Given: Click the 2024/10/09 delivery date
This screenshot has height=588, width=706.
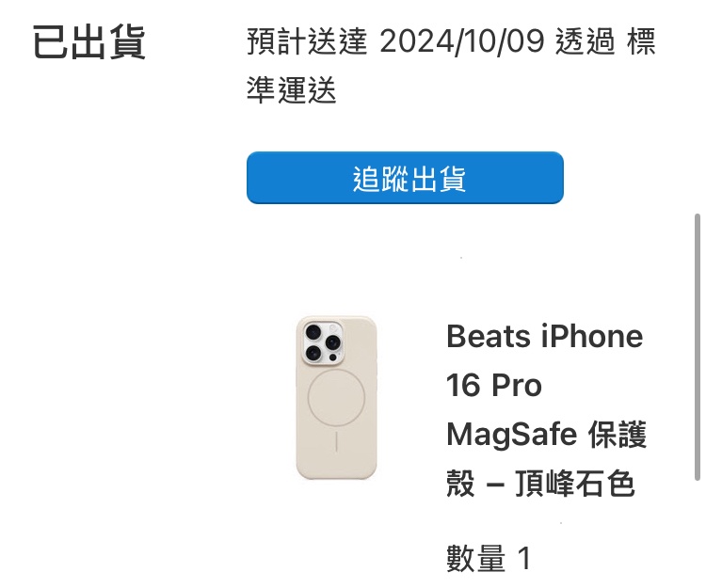Looking at the screenshot, I should pos(461,41).
